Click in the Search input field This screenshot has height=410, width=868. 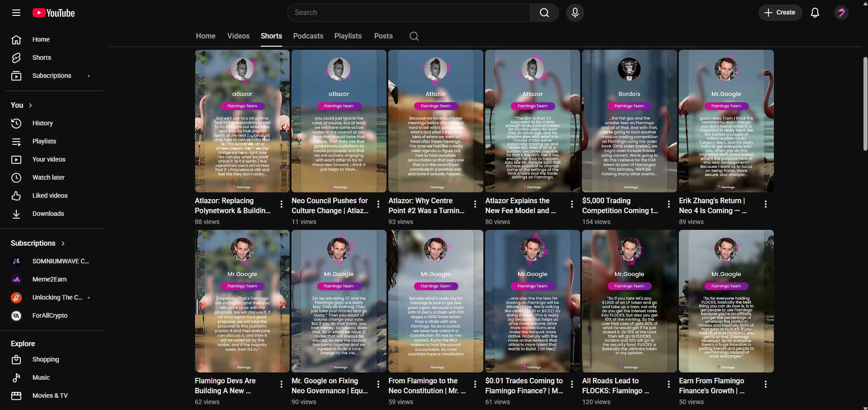pyautogui.click(x=409, y=13)
